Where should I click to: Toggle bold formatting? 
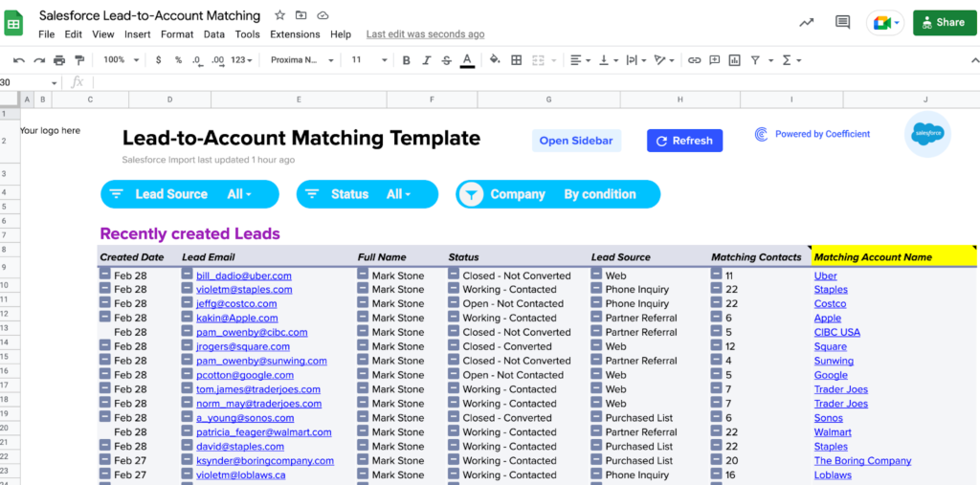click(406, 60)
